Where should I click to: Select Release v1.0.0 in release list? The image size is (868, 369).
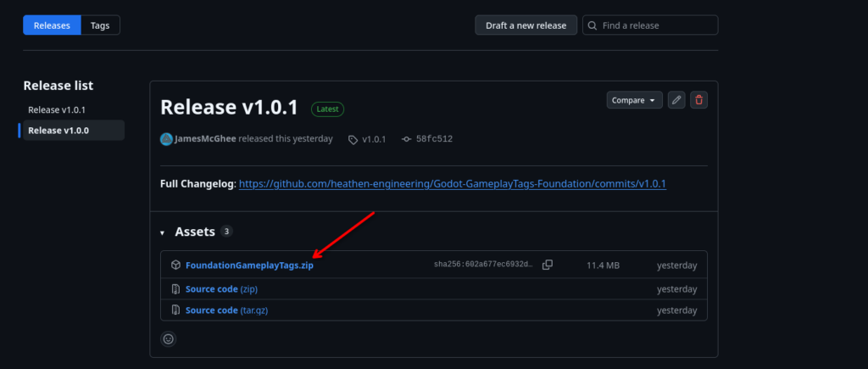pyautogui.click(x=74, y=130)
